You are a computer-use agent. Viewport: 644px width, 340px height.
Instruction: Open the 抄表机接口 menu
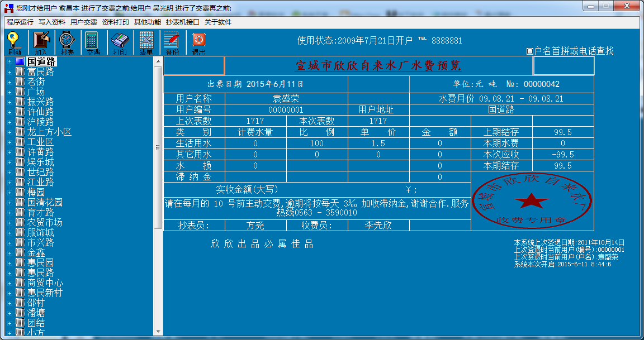click(x=182, y=22)
